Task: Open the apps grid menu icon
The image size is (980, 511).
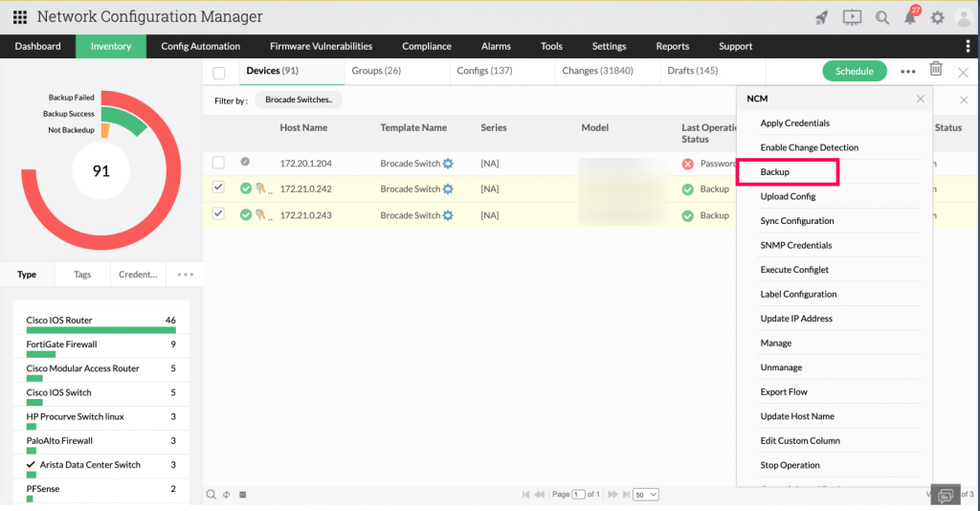Action: (x=20, y=17)
